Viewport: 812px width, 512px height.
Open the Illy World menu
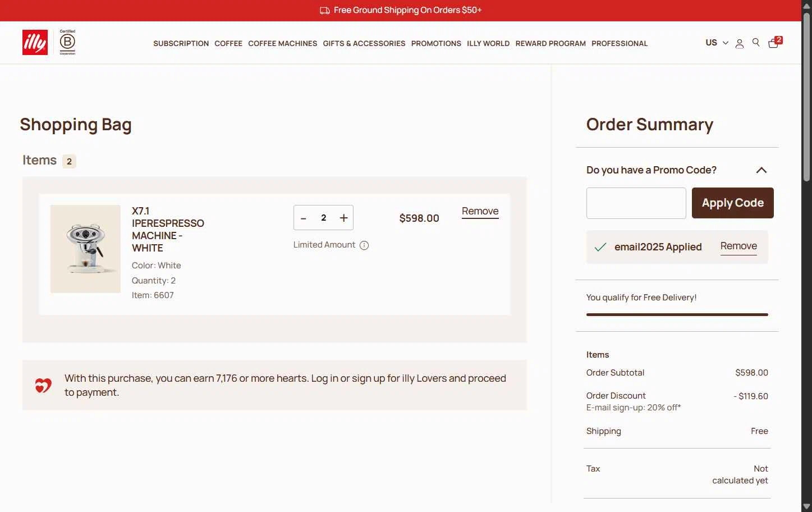(x=488, y=43)
